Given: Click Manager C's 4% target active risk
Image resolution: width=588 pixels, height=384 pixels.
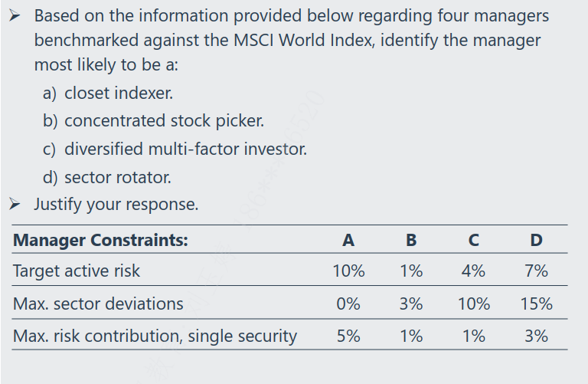Looking at the screenshot, I should (473, 271).
